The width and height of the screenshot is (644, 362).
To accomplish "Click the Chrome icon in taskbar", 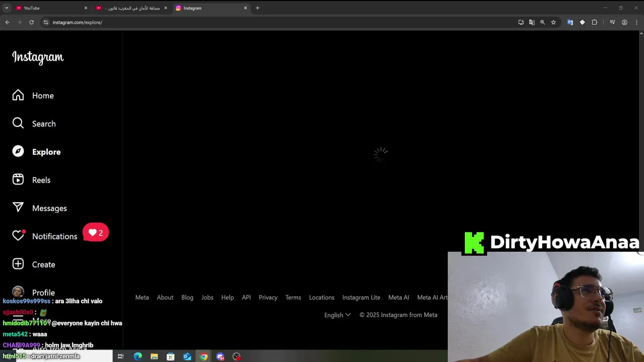I will 204,356.
